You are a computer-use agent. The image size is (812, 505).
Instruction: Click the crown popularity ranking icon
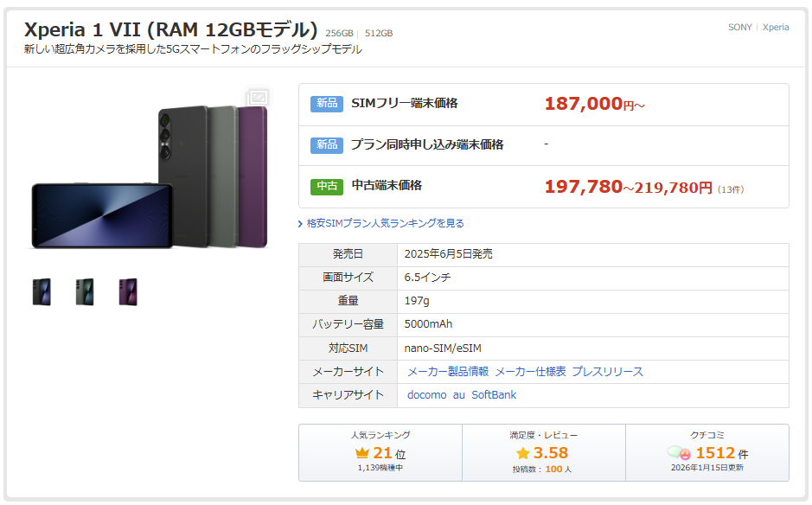pyautogui.click(x=362, y=453)
